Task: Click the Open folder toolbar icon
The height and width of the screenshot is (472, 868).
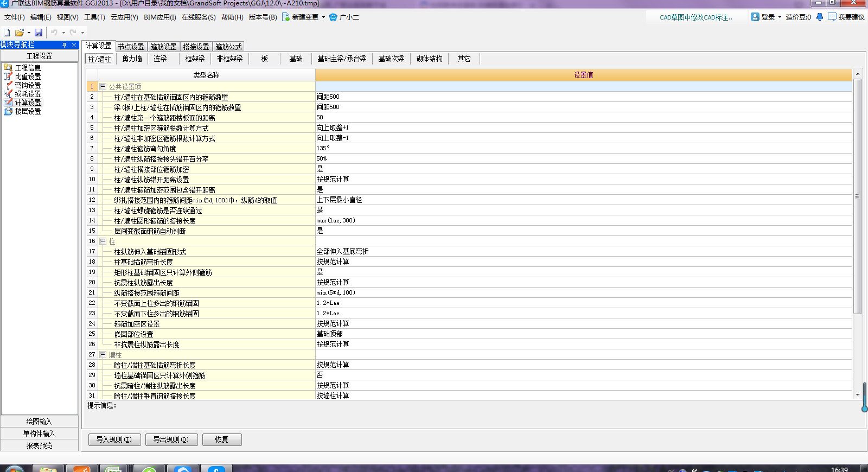Action: pos(20,33)
